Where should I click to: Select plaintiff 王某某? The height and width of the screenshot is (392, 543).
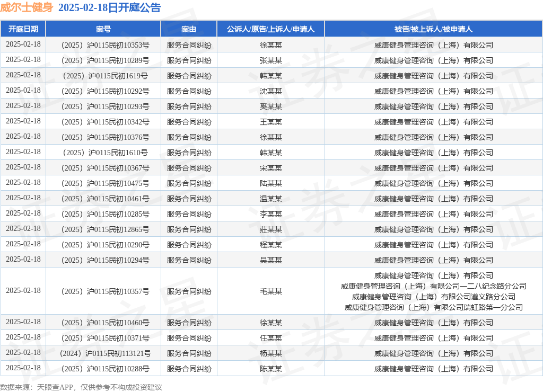pos(271,122)
